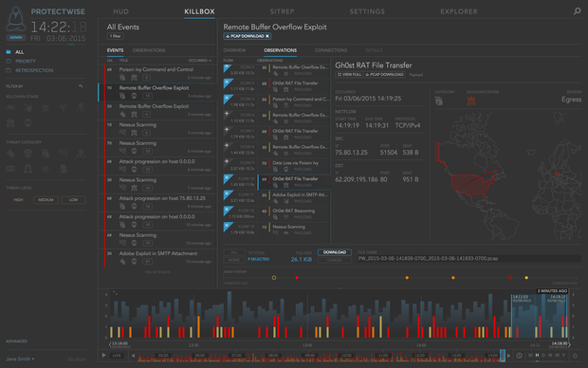Filter by the bug exploit killchain stage
The image size is (588, 368).
(x=46, y=108)
